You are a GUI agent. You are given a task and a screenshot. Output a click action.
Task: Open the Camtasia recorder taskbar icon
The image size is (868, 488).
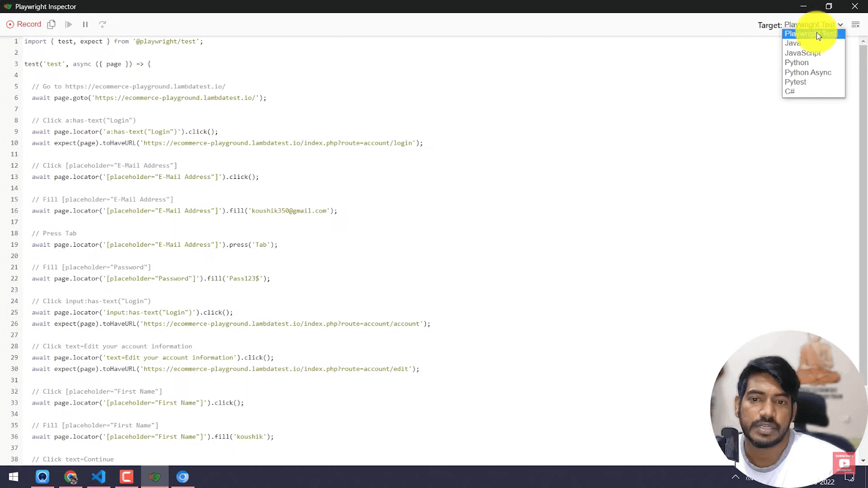click(126, 477)
